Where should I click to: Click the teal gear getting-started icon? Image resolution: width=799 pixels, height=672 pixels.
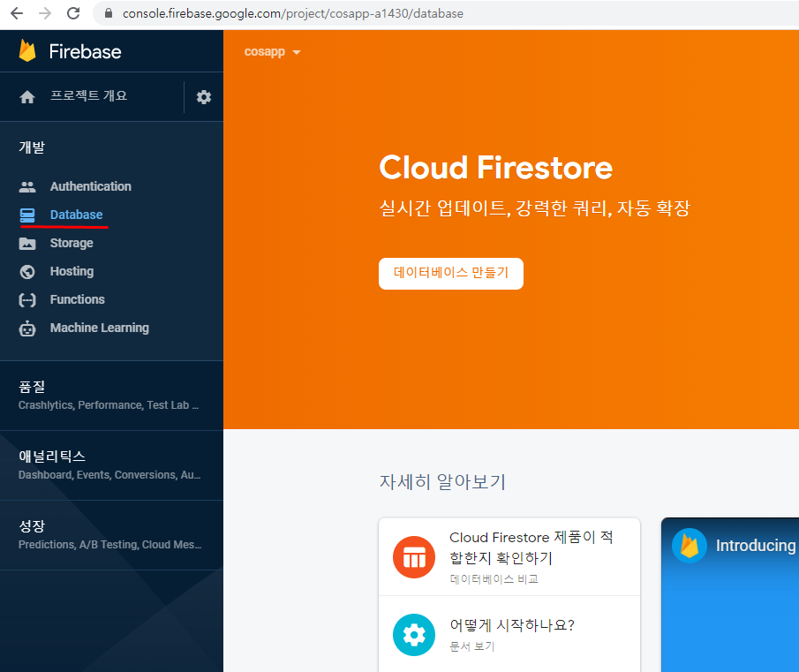[x=414, y=635]
